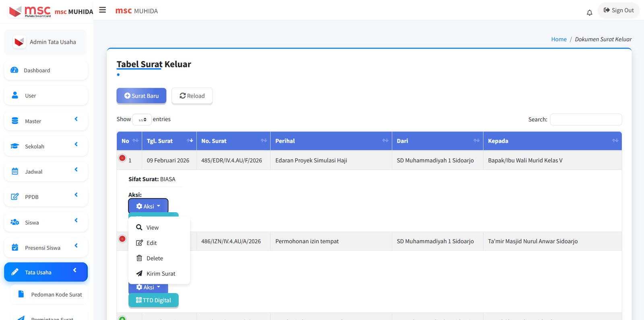Click the notification bell icon

point(589,13)
